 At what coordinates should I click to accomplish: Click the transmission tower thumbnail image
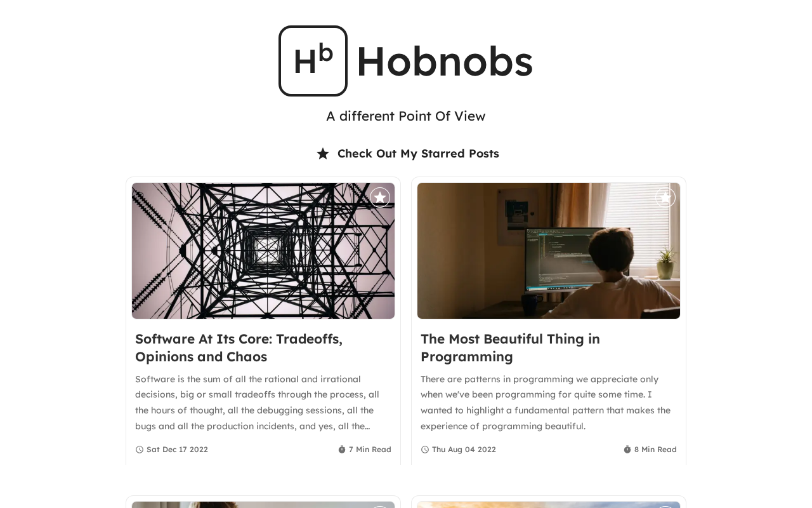[263, 251]
